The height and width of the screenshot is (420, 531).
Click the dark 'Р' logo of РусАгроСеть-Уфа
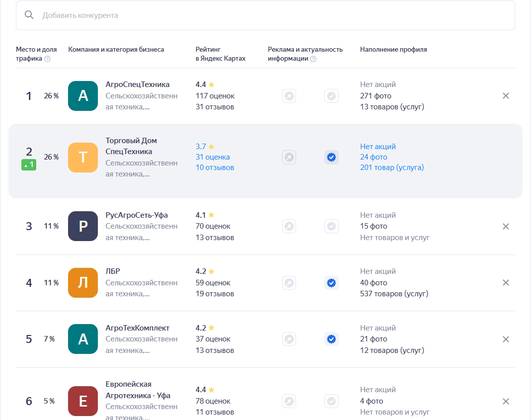[x=83, y=226]
